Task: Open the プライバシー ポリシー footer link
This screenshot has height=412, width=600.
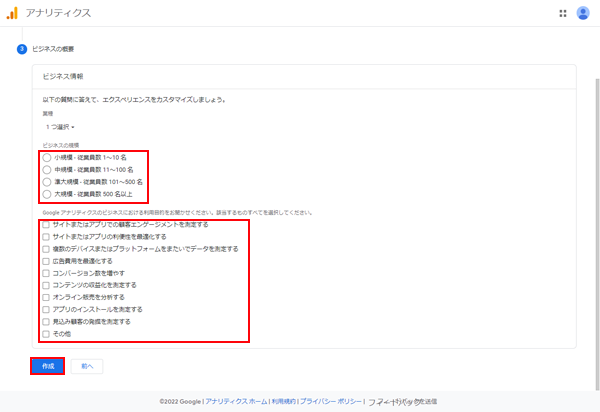Action: coord(330,401)
